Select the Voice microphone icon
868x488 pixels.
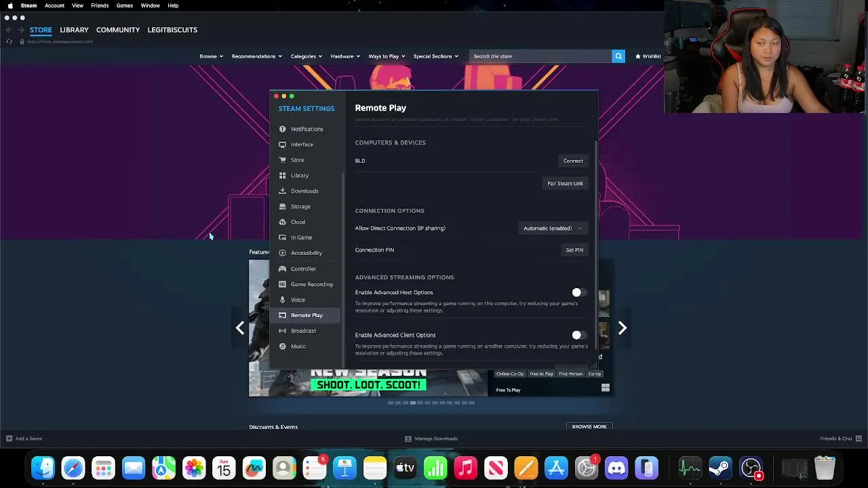[x=282, y=300]
